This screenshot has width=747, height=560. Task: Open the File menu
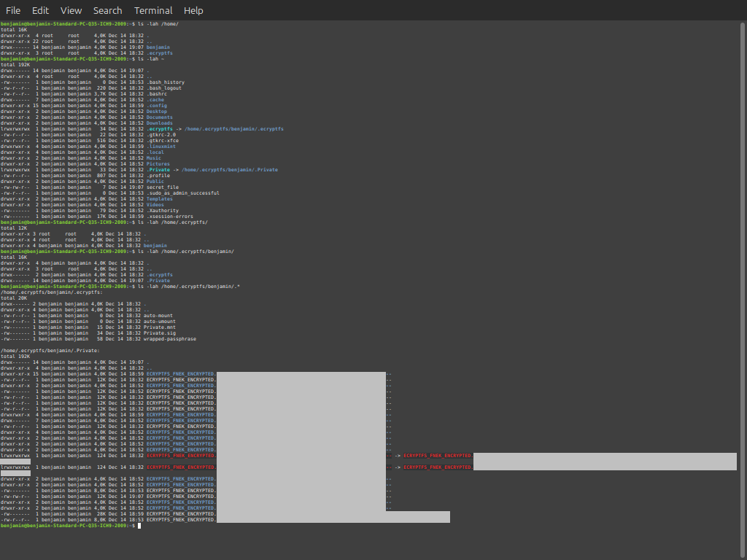(13, 10)
